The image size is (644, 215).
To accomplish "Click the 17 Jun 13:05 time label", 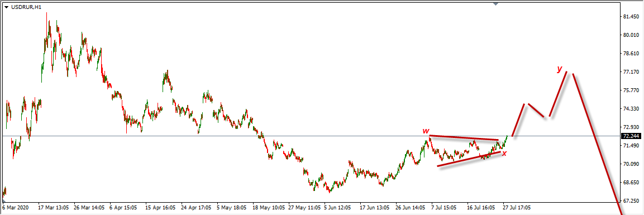I will click(375, 208).
